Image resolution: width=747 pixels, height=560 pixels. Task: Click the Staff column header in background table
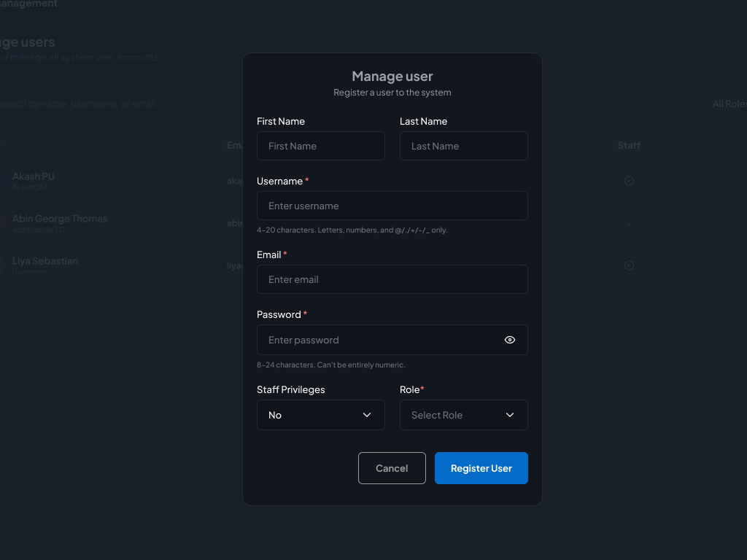pos(629,145)
